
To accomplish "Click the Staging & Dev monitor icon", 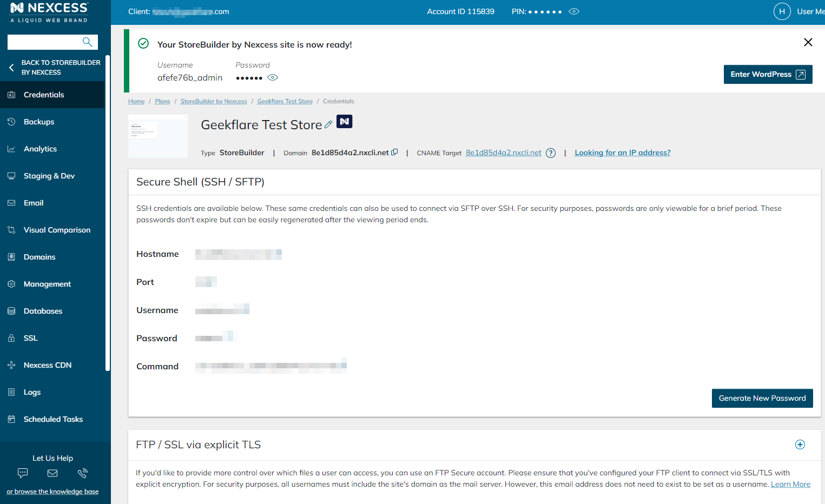I will (x=11, y=176).
